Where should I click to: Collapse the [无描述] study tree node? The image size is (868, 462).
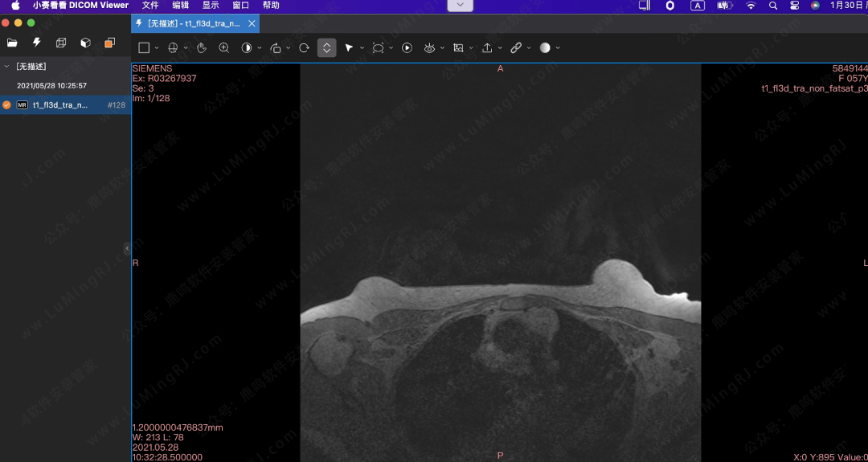pos(6,67)
